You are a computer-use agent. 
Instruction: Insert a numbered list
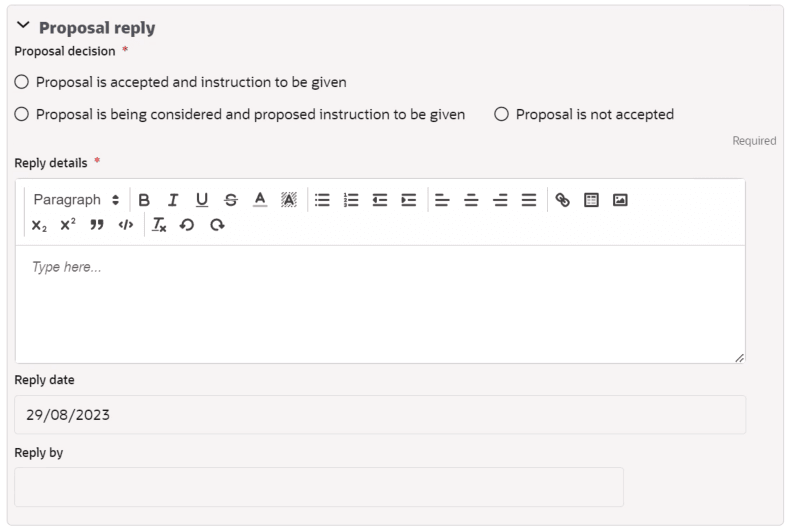pyautogui.click(x=351, y=200)
